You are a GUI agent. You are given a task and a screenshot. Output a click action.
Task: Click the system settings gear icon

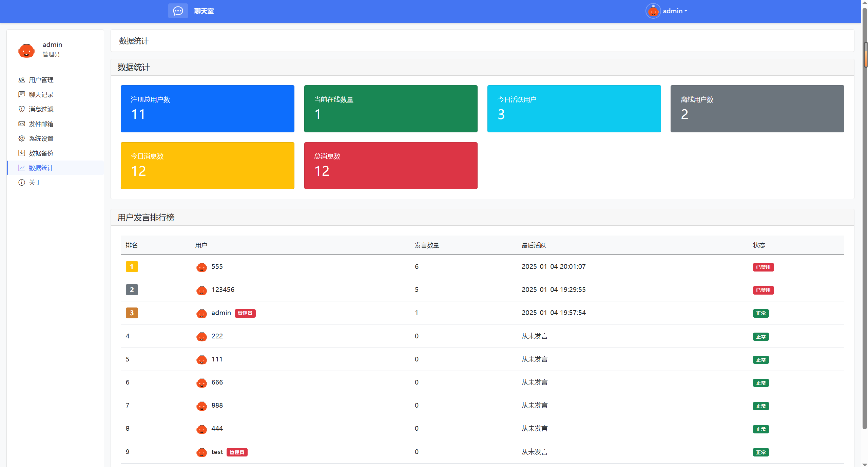pos(22,138)
